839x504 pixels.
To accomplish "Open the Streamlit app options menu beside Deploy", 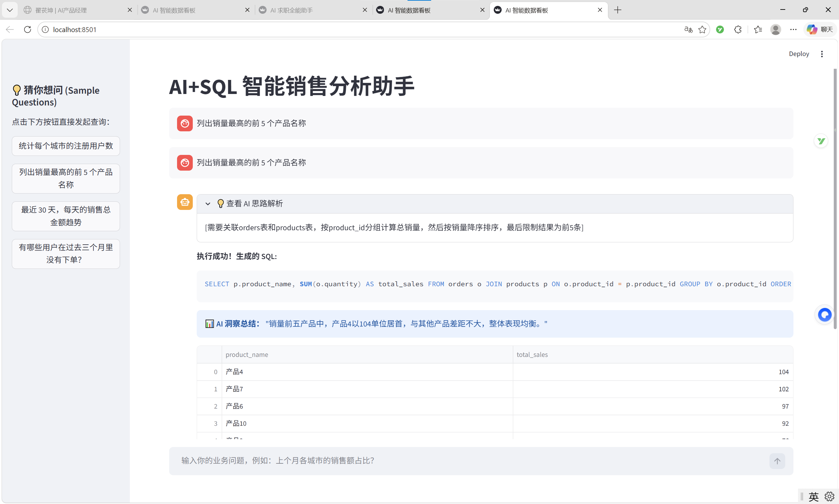I will (x=822, y=54).
